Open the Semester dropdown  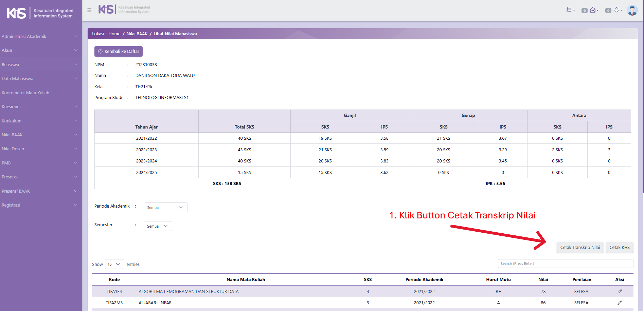(x=158, y=226)
